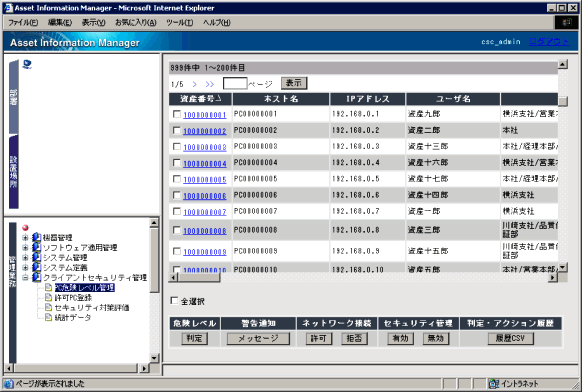This screenshot has height=392, width=582.
Task: Click the 許可 network connection button
Action: point(318,338)
